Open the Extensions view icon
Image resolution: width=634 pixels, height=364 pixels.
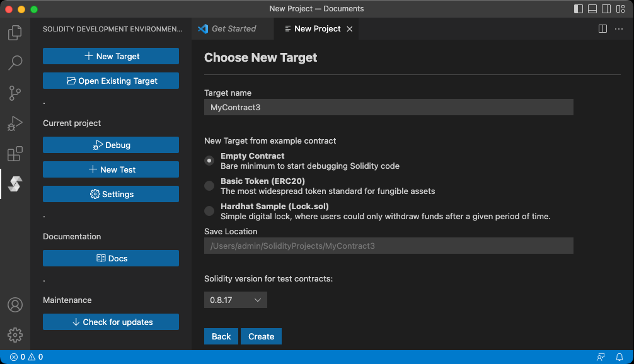point(15,154)
